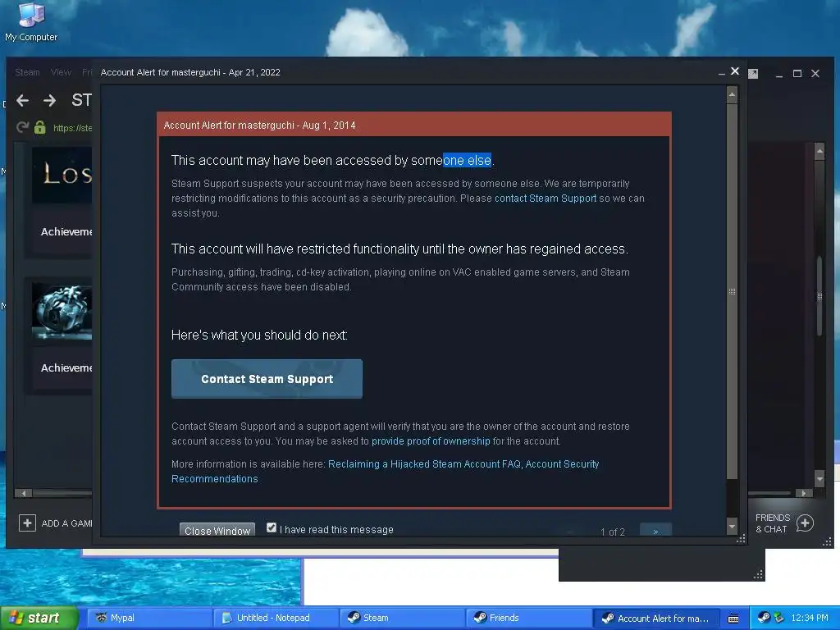Click the alert dialog vertical scrollbar thumb
The image size is (840, 630).
(x=732, y=291)
